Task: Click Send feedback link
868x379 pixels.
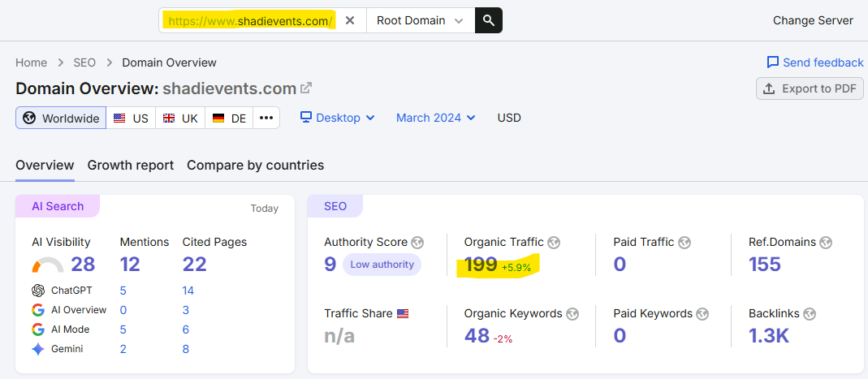Action: (815, 62)
